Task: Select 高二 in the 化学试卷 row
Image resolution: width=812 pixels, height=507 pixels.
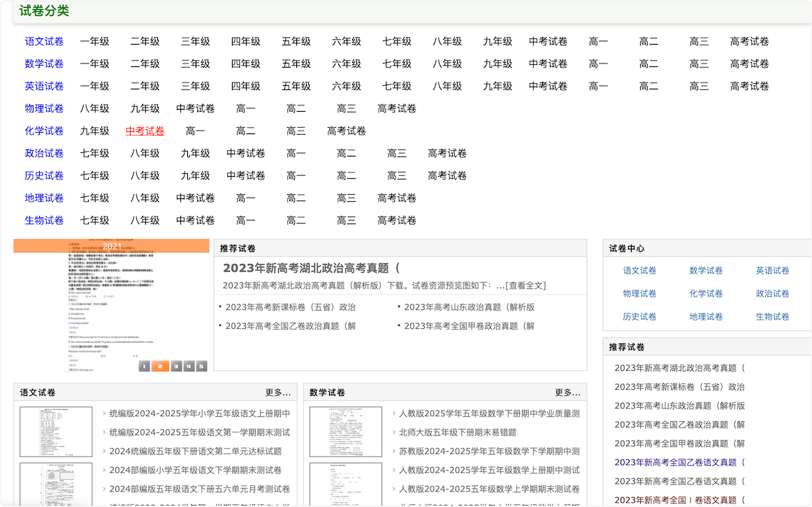Action: click(245, 131)
